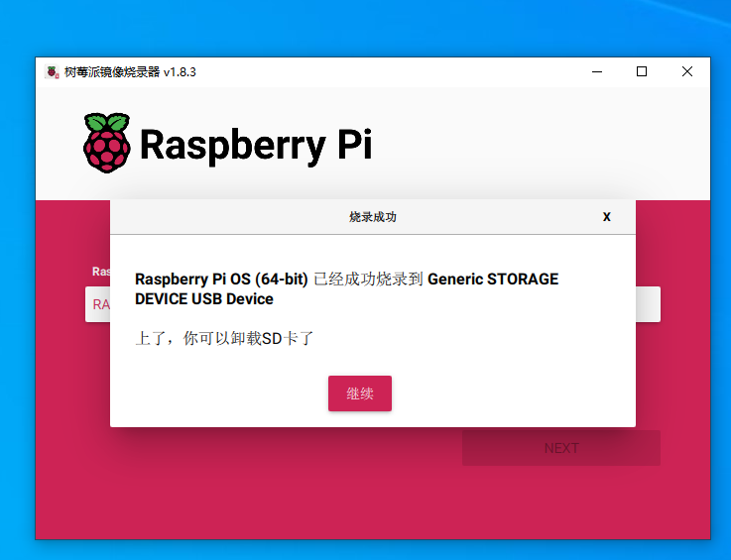731x560 pixels.
Task: Click the Ras label above device field
Action: click(x=100, y=272)
